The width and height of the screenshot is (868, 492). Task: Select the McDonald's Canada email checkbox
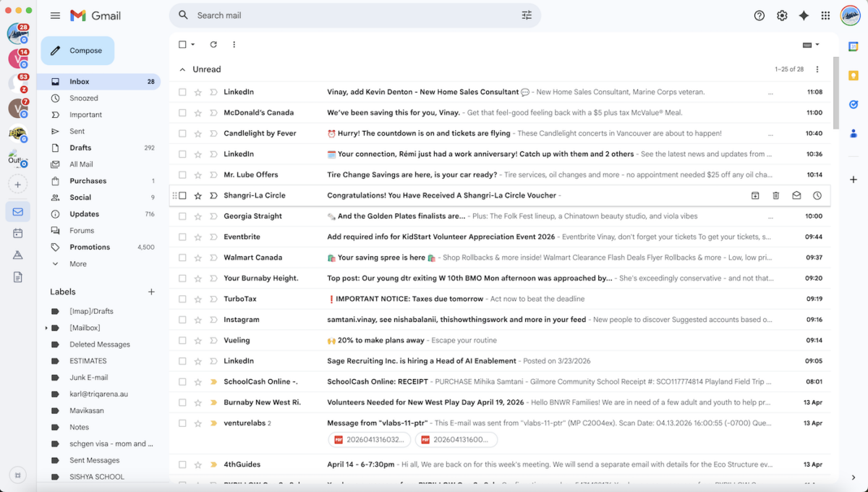point(182,113)
